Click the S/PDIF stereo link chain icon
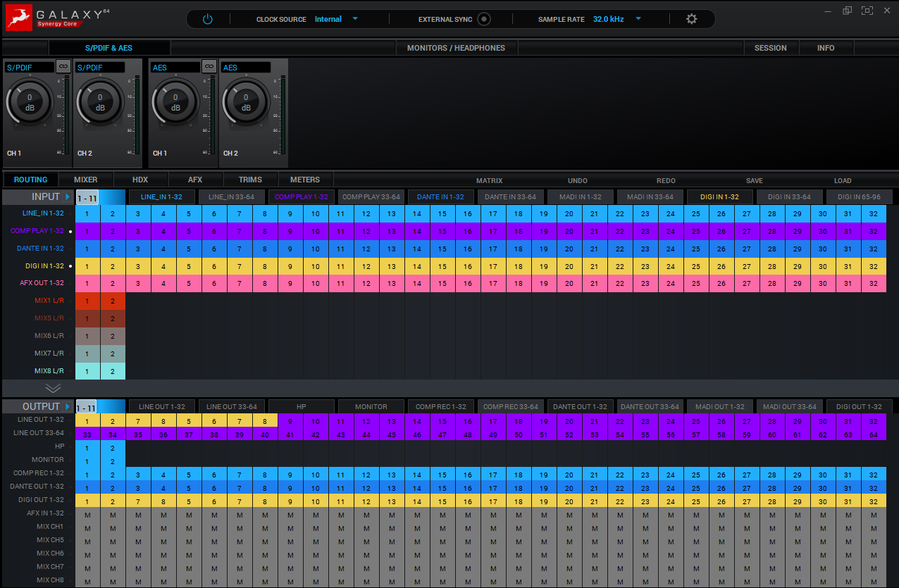The width and height of the screenshot is (899, 588). tap(63, 67)
